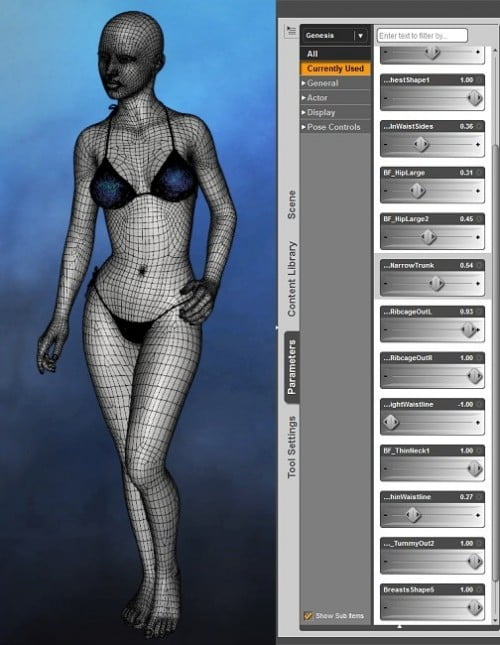Click plus button on ightWaistline slider
Image resolution: width=500 pixels, height=645 pixels.
point(478,422)
